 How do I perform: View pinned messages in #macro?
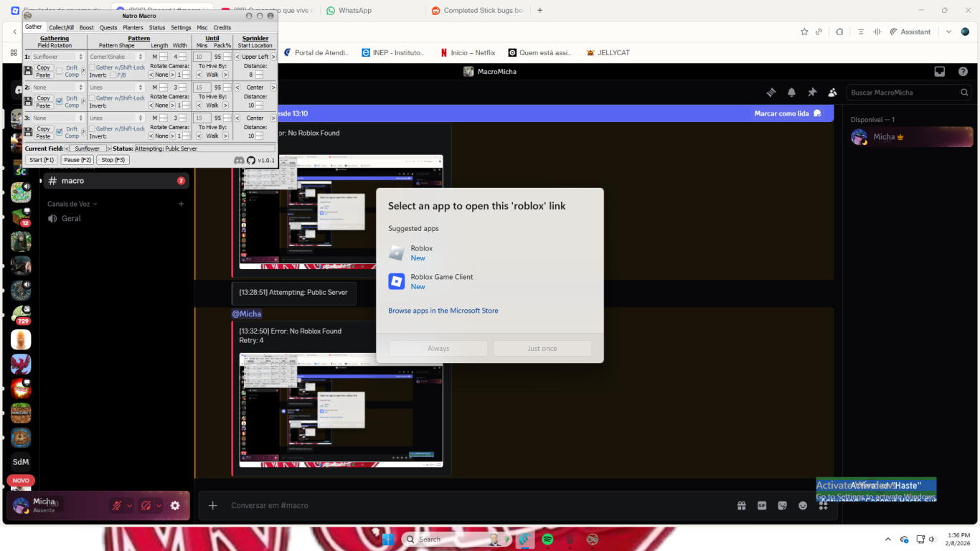(813, 93)
